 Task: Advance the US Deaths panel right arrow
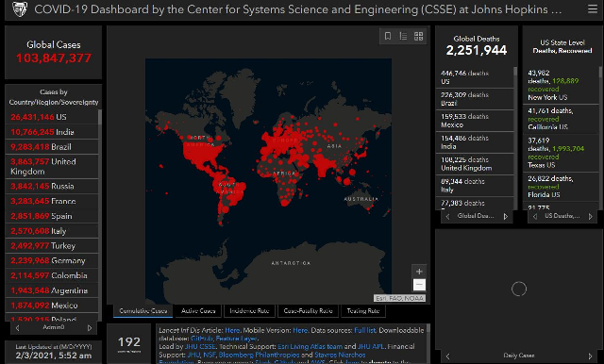click(x=590, y=217)
